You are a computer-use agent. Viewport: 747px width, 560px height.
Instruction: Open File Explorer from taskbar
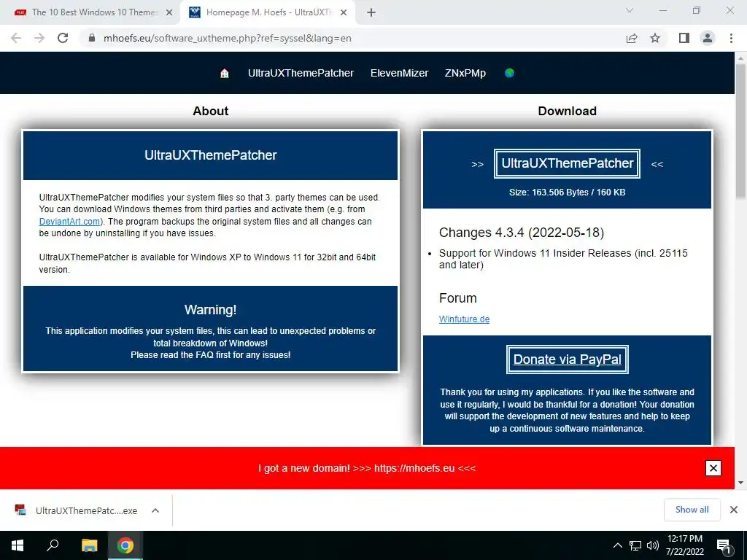[x=89, y=545]
